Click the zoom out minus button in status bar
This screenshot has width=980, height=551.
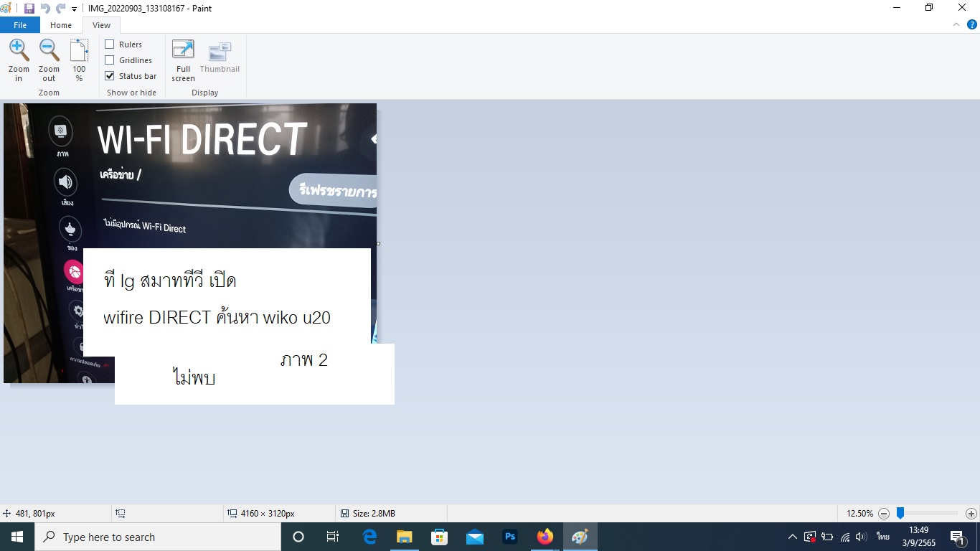pyautogui.click(x=884, y=514)
